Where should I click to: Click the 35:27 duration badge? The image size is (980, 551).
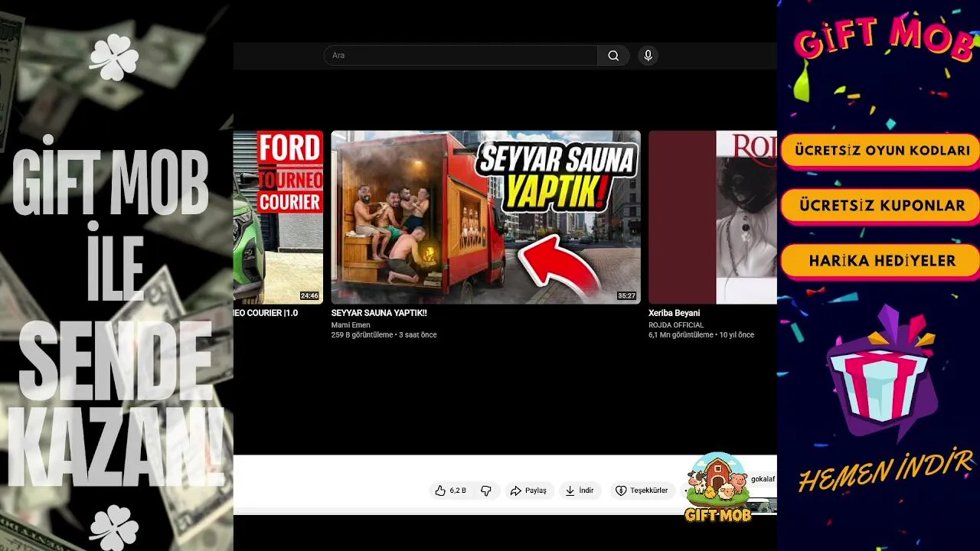click(x=626, y=296)
